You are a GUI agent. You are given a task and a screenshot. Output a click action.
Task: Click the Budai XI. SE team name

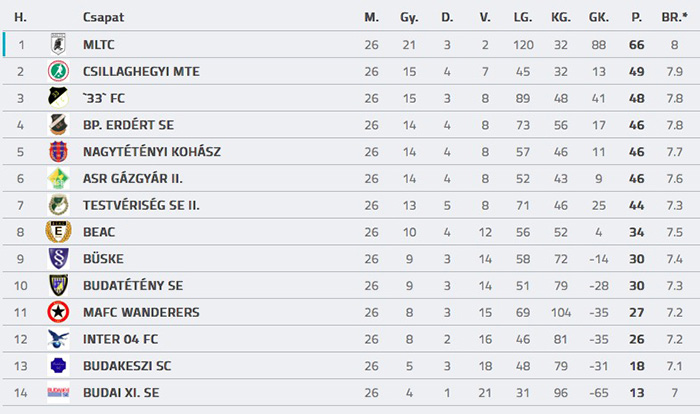[121, 393]
